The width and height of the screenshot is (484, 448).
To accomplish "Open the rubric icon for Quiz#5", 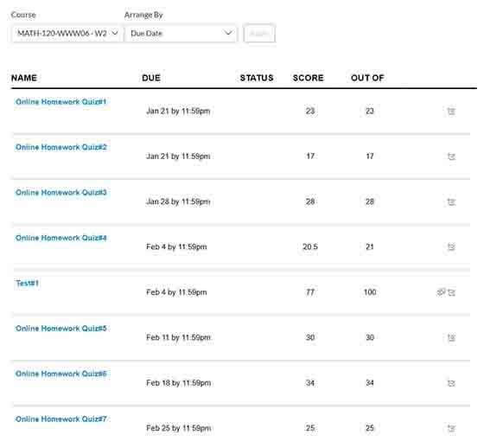I will pyautogui.click(x=451, y=337).
